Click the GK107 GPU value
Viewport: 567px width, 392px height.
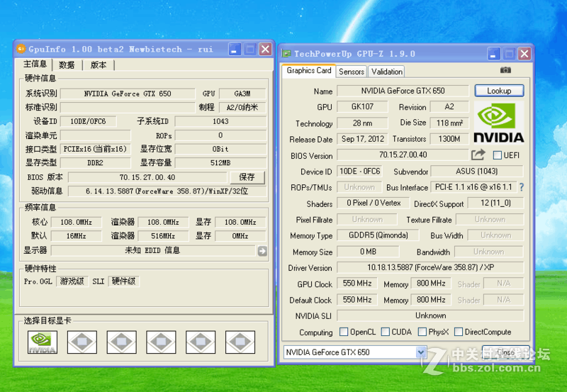click(x=362, y=106)
